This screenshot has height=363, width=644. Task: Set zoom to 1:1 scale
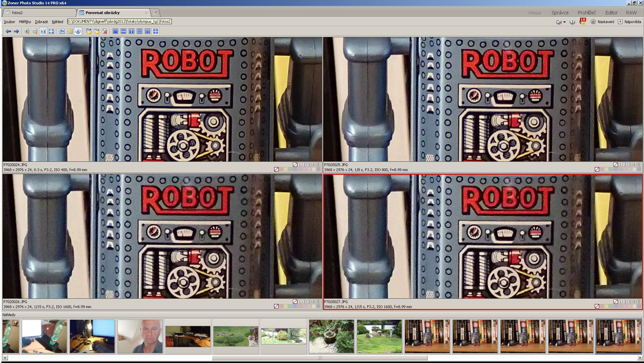tap(43, 31)
